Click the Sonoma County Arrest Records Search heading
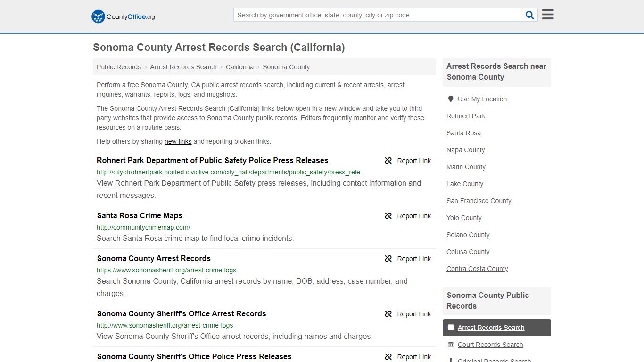This screenshot has width=644, height=362. point(219,47)
